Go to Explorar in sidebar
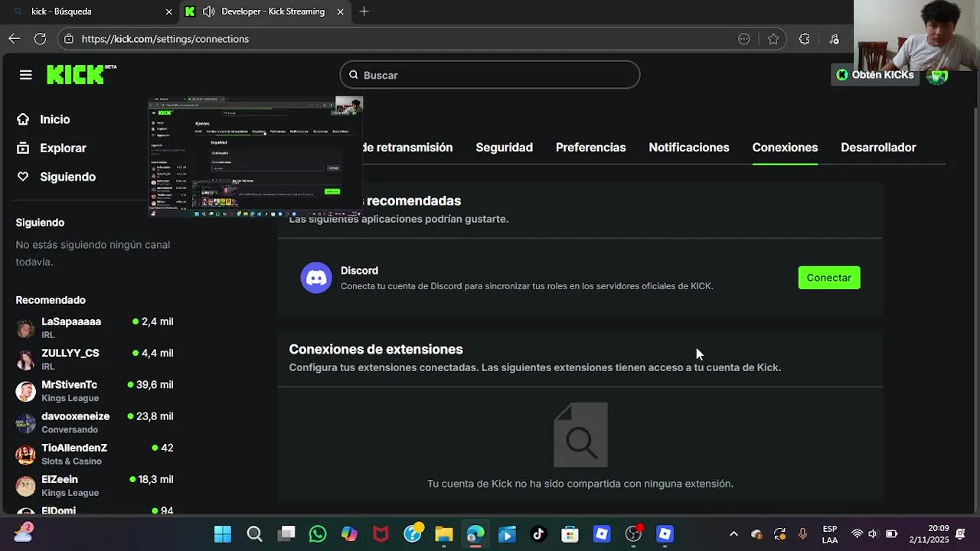Image resolution: width=980 pixels, height=551 pixels. coord(63,148)
